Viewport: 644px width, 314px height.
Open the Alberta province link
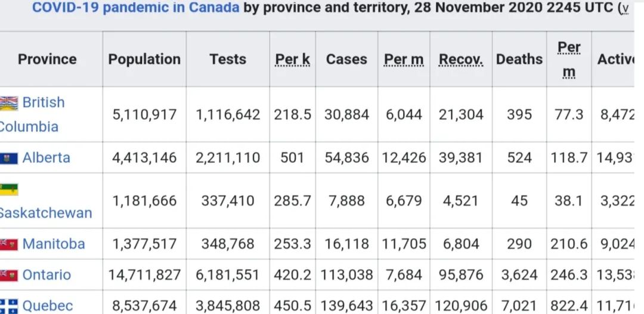[46, 158]
